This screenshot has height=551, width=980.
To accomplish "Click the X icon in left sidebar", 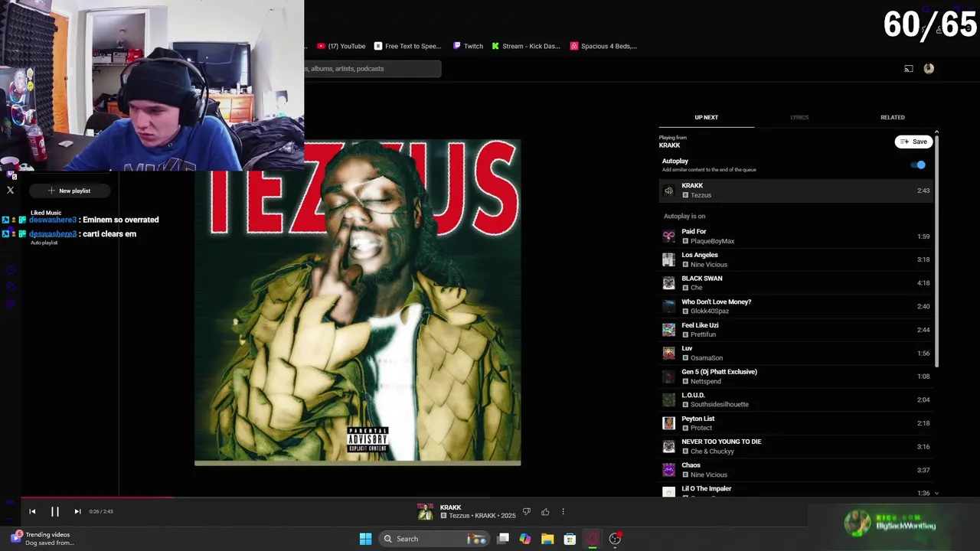I will click(x=11, y=190).
